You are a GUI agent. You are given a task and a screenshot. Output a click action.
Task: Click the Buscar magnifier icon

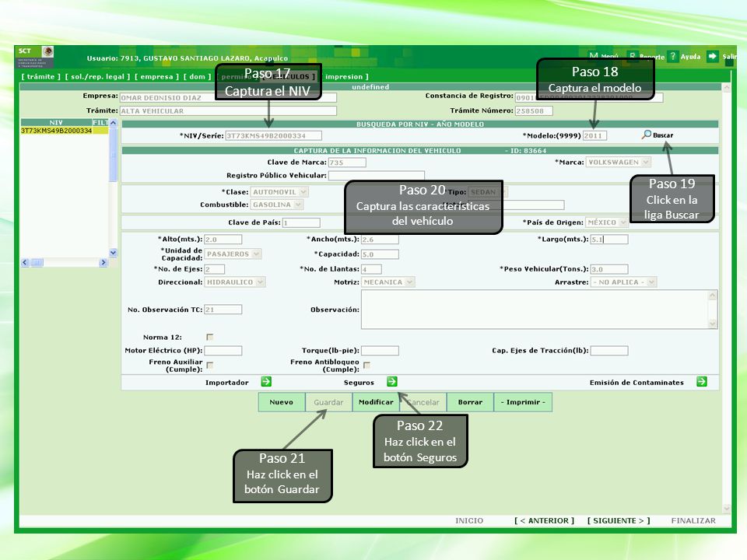click(647, 135)
